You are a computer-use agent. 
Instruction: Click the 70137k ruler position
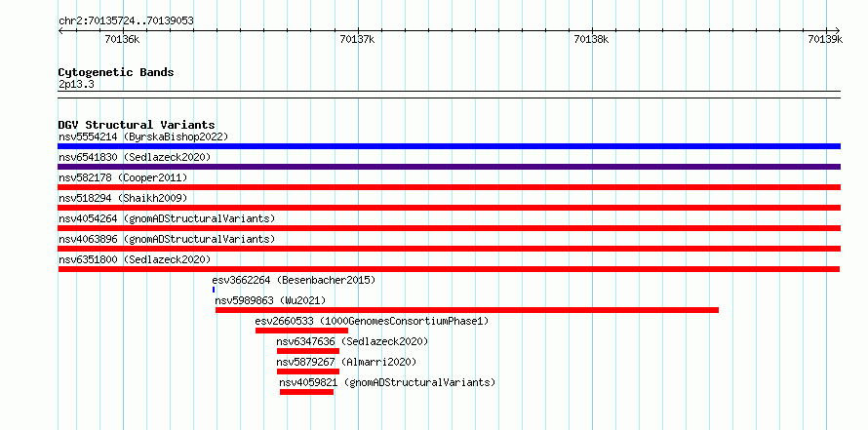[357, 39]
